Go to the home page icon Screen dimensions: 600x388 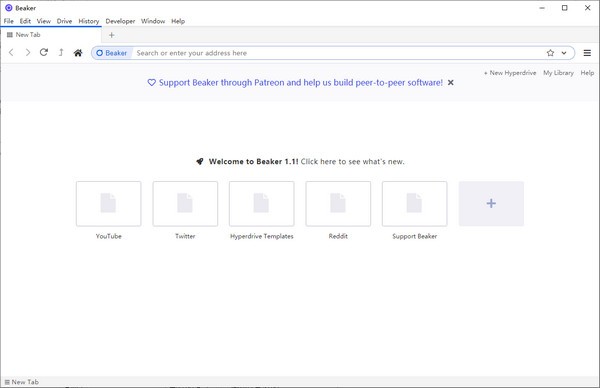[x=78, y=53]
